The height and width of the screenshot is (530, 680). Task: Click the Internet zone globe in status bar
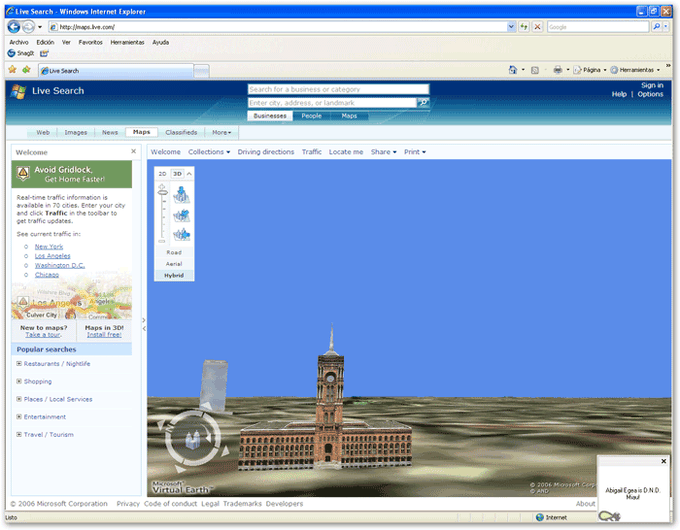[x=539, y=517]
